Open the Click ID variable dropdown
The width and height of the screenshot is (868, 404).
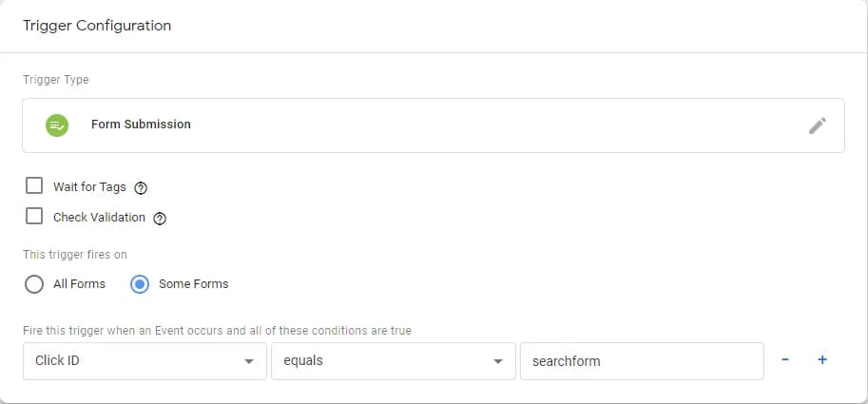144,361
